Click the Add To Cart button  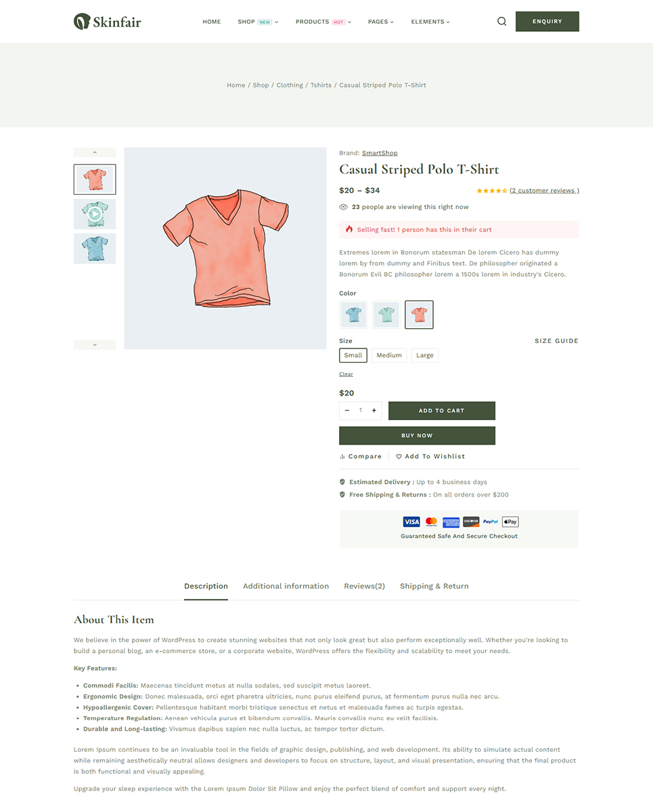[x=442, y=411]
